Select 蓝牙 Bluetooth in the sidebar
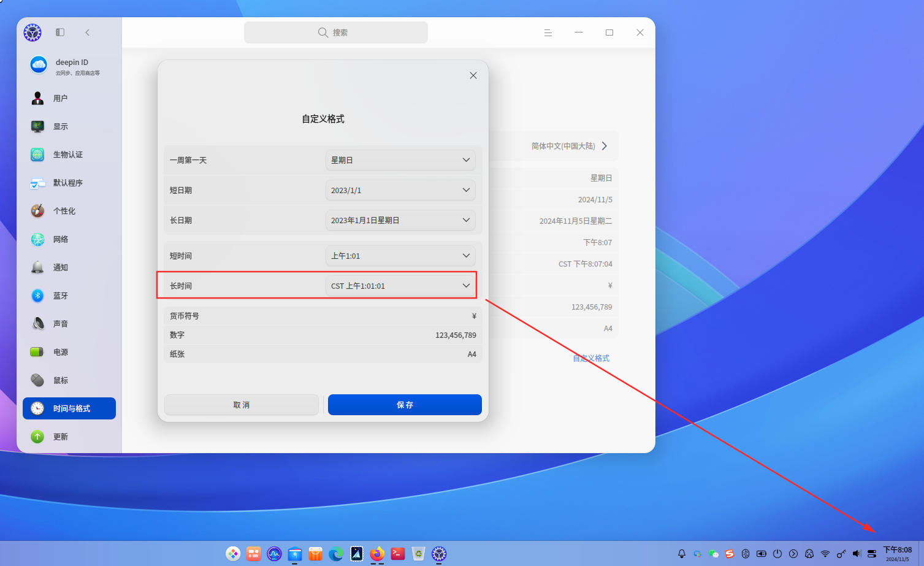This screenshot has width=924, height=566. point(69,296)
